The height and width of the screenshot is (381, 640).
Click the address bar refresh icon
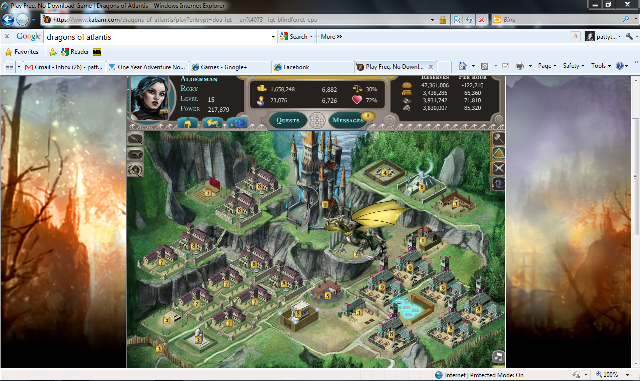pyautogui.click(x=469, y=19)
